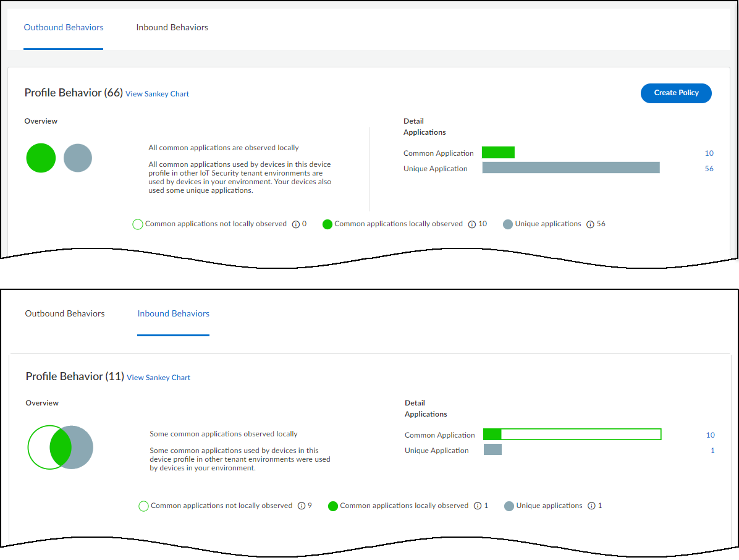Screen dimensions: 739x560
Task: Click solid green legend dot in inbound legend
Action: 333,506
